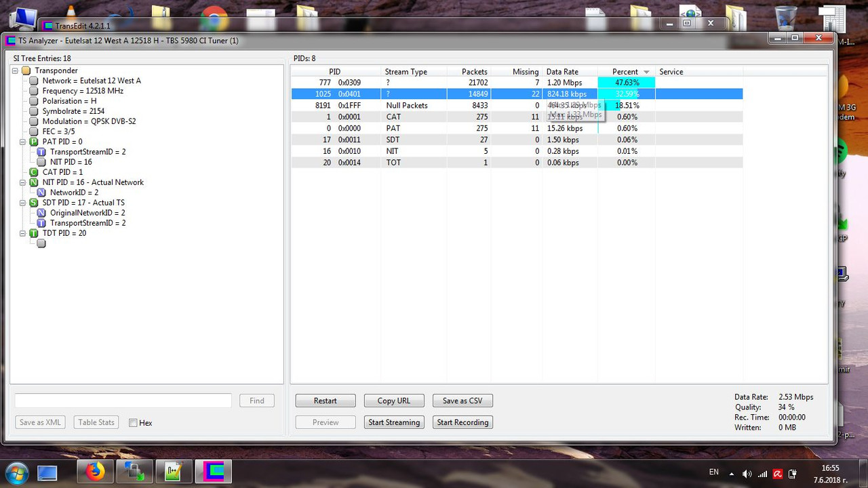Screen dimensions: 868x488
Task: Click the Copy URL button
Action: pos(394,401)
